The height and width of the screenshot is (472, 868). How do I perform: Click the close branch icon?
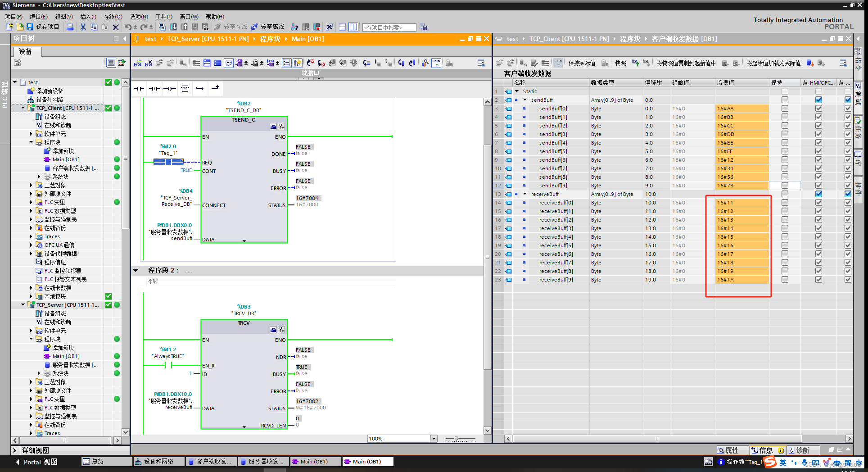pos(215,89)
